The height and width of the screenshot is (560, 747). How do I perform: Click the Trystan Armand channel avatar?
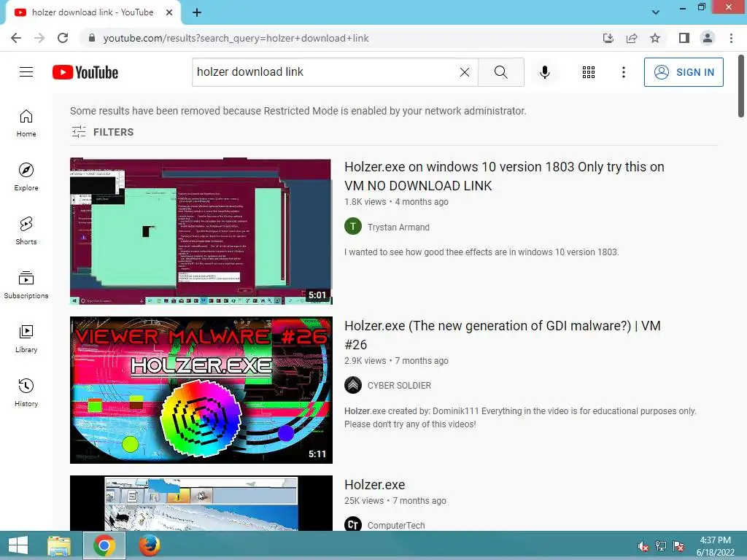(x=353, y=226)
